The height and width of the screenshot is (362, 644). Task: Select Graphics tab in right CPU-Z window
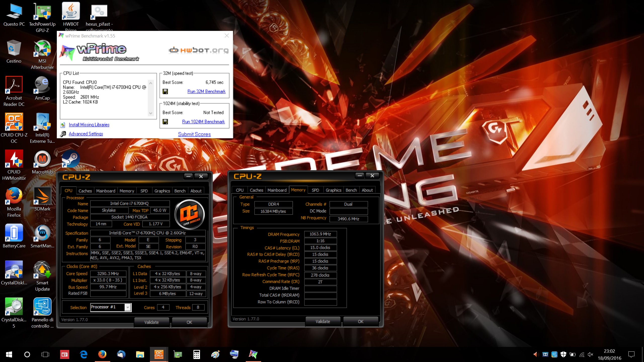point(333,190)
